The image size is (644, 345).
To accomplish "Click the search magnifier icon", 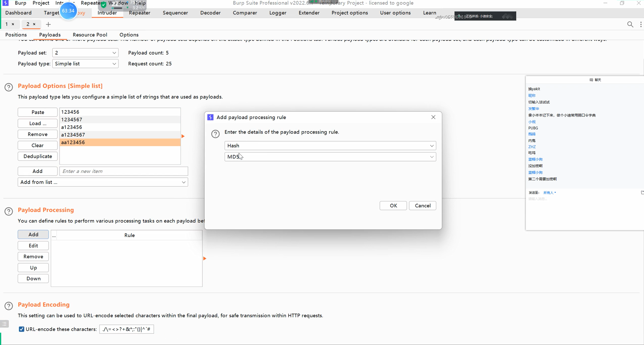I will coord(630,24).
